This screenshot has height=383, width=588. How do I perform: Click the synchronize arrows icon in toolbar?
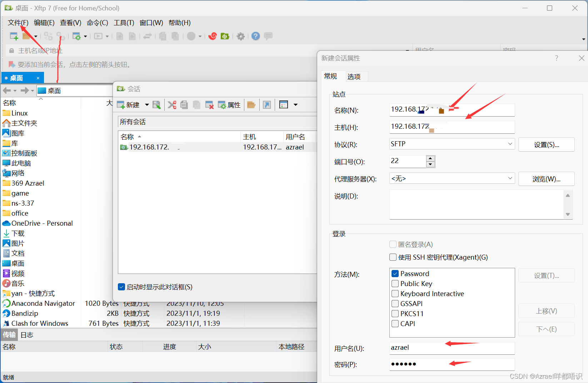[148, 36]
